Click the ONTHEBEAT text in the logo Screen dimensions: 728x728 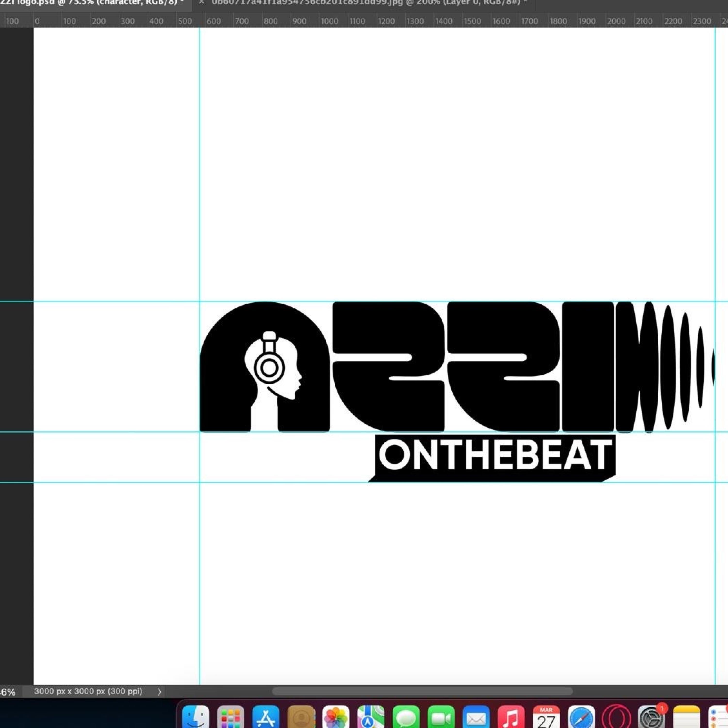pos(495,456)
